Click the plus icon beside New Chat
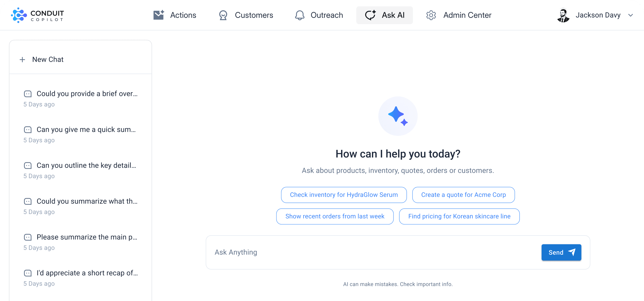644x301 pixels. pos(22,60)
